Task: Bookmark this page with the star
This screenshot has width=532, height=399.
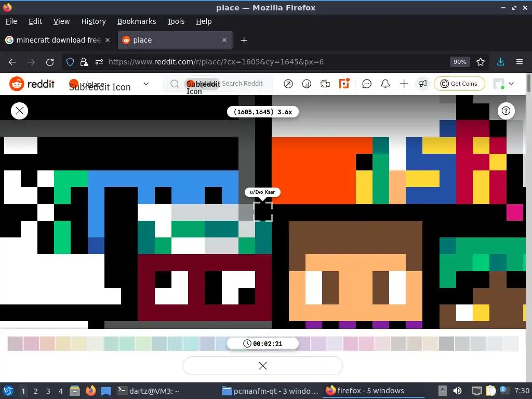Action: pyautogui.click(x=481, y=62)
